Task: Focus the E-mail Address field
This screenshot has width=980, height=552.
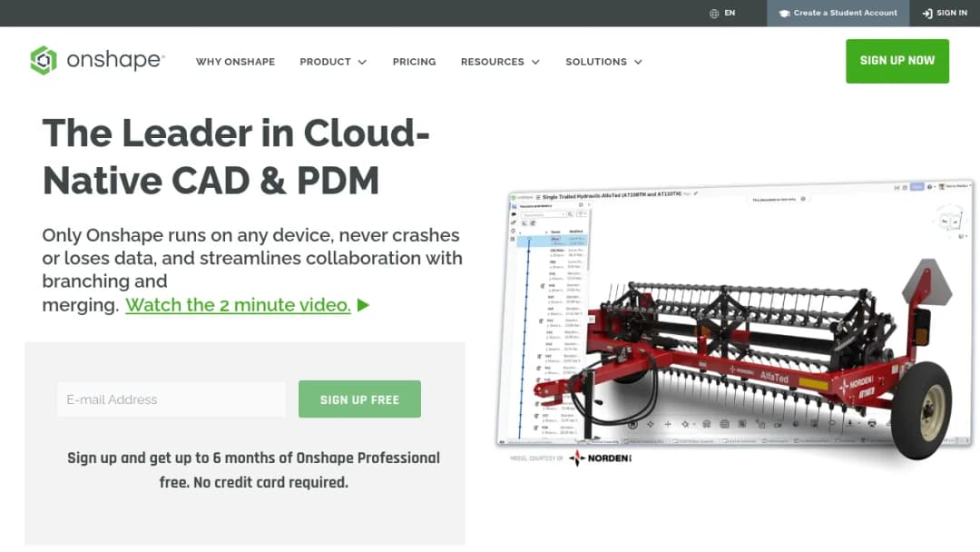Action: coord(171,399)
